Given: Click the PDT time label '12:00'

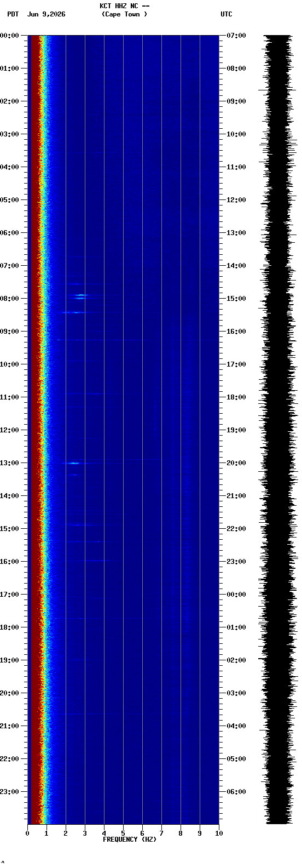Looking at the screenshot, I should click(9, 430).
